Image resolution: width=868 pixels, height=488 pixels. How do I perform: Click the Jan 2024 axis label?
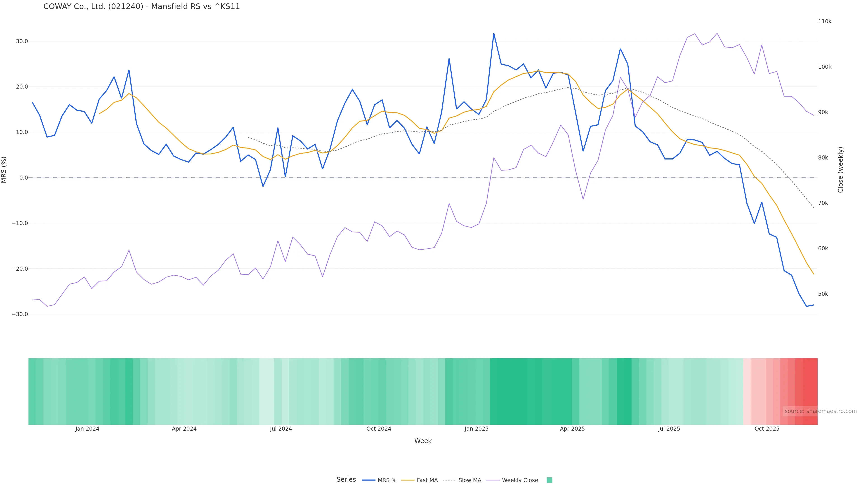[87, 429]
